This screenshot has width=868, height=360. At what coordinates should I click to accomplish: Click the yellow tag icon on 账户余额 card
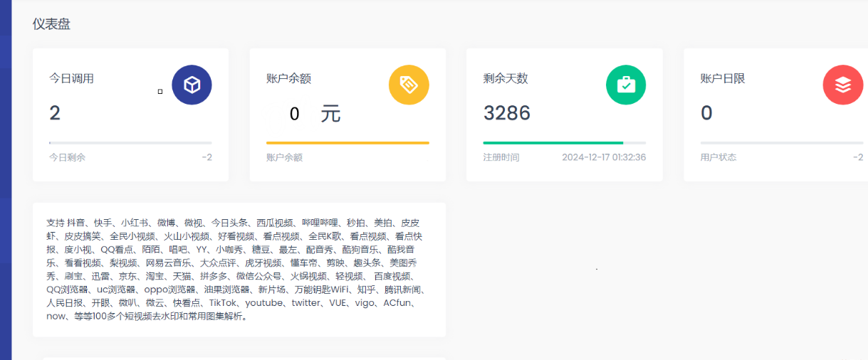409,85
